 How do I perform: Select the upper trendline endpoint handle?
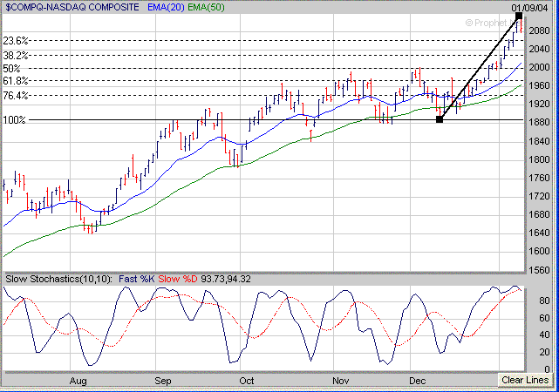[x=519, y=16]
